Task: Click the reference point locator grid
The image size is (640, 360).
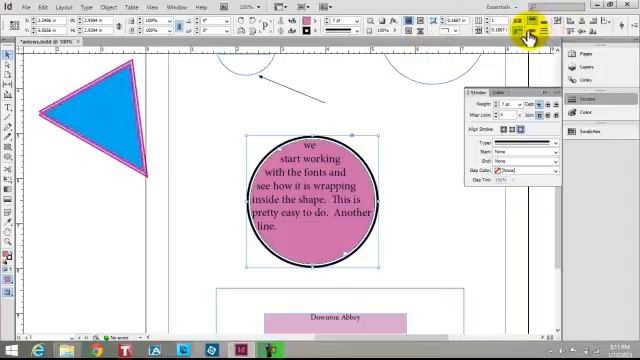Action: pyautogui.click(x=14, y=25)
